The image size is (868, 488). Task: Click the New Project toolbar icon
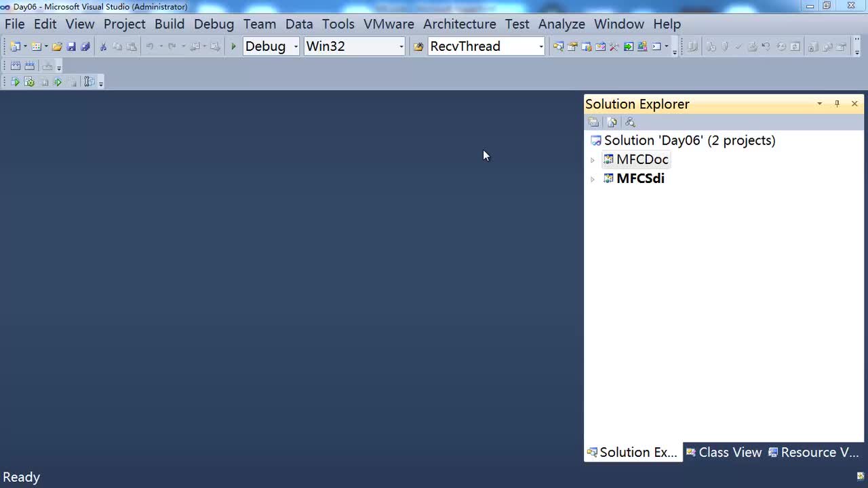coord(15,47)
